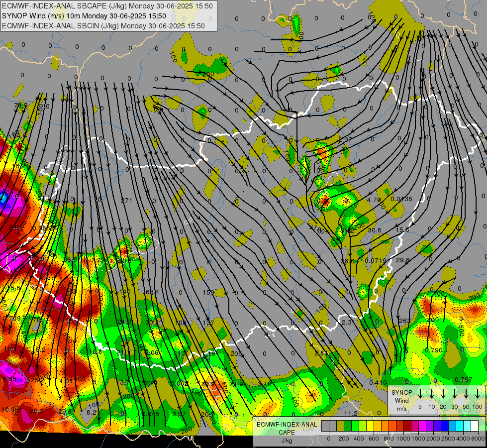Pick the dark red swatch in CAPE legend

pos(407,426)
